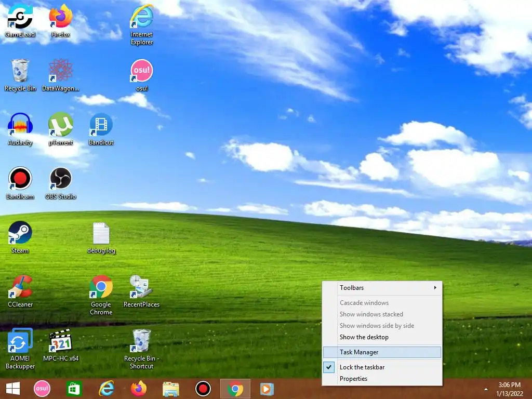Select the debug.log file on desktop
The image size is (532, 399).
click(101, 237)
